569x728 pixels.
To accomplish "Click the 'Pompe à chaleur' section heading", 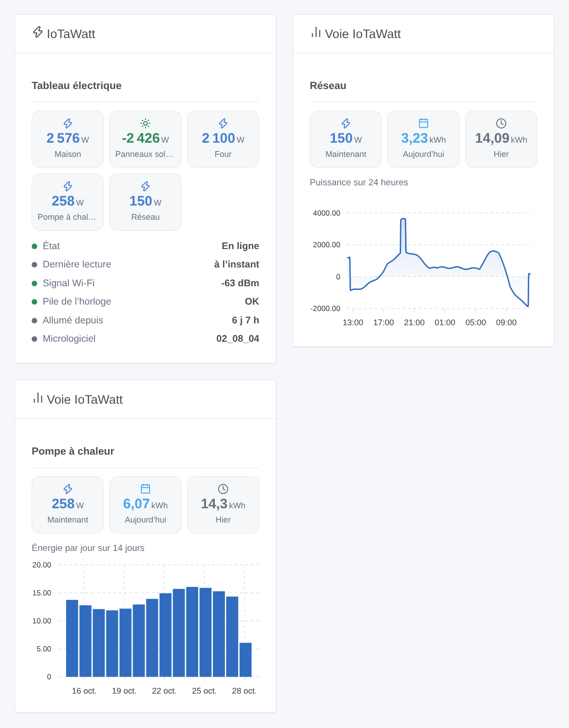I will click(73, 451).
